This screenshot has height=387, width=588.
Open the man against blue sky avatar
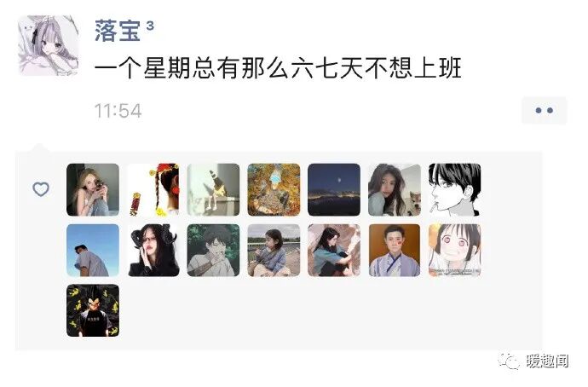point(93,250)
